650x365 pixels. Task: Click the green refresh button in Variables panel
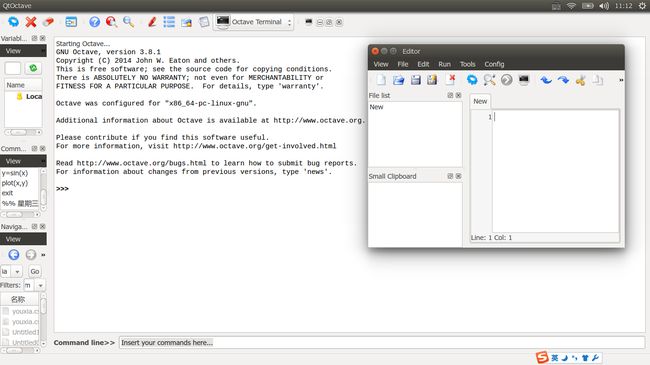pyautogui.click(x=33, y=68)
